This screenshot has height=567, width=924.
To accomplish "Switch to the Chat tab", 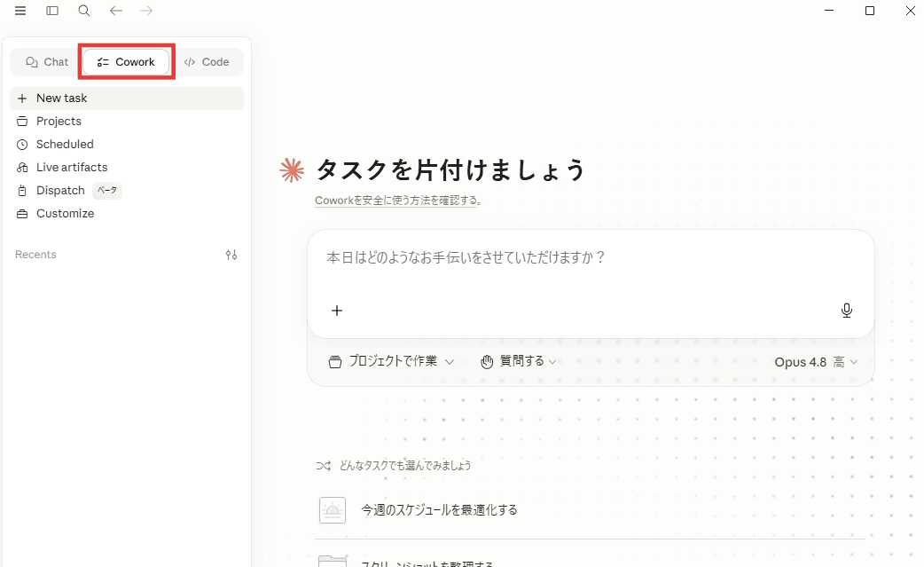I will tap(47, 62).
